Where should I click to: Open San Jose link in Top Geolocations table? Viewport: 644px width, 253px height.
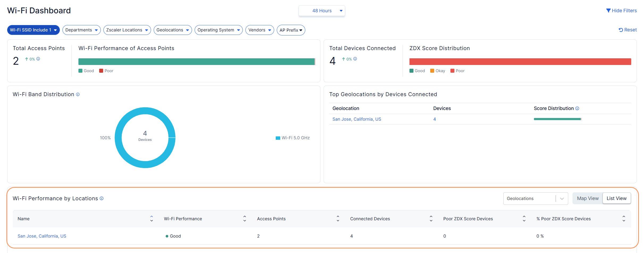pos(357,119)
